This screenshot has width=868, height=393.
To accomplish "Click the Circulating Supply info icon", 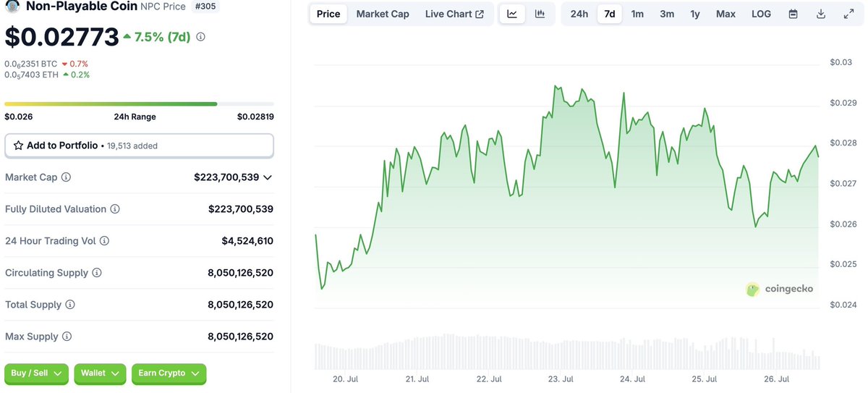I will [97, 273].
